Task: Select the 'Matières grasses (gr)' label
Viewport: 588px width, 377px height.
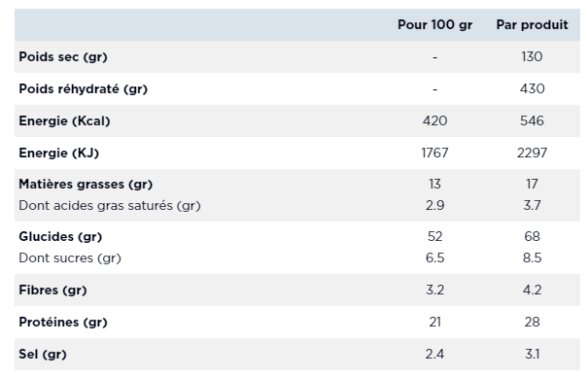Action: pos(86,185)
